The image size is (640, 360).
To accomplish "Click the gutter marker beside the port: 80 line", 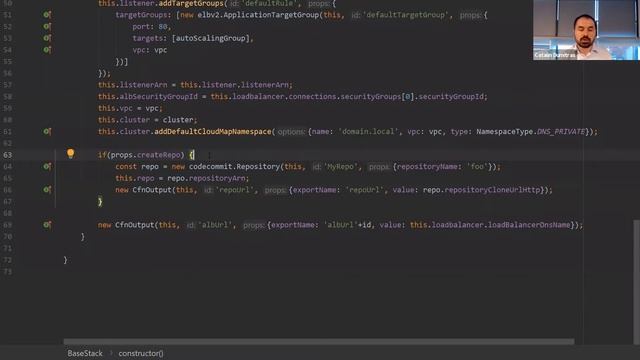I will 47,27.
